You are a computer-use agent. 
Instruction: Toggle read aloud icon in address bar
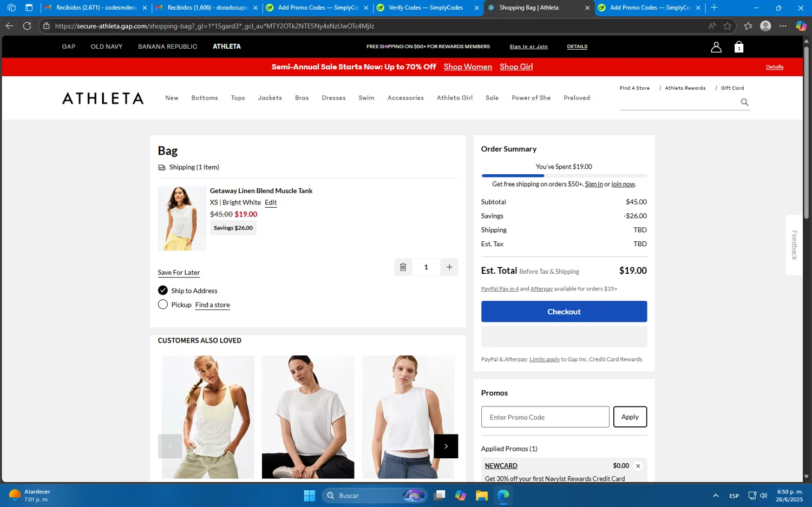pyautogui.click(x=711, y=25)
